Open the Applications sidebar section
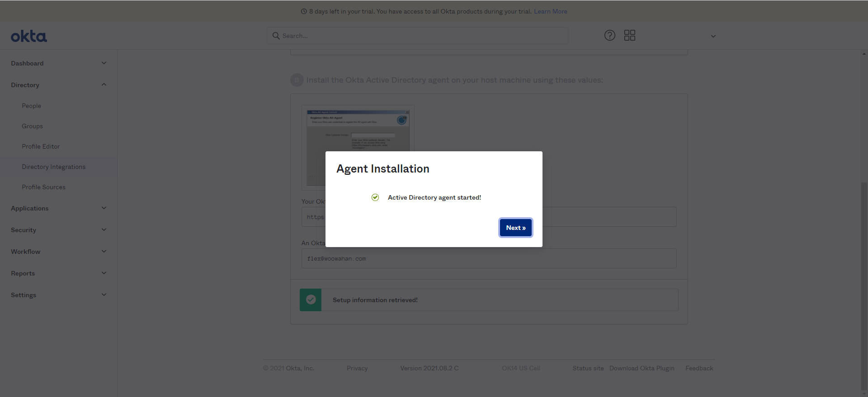 point(29,208)
